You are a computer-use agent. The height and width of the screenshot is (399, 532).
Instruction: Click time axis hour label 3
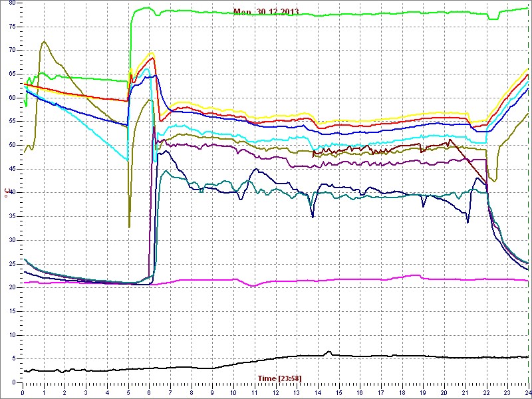(x=86, y=391)
